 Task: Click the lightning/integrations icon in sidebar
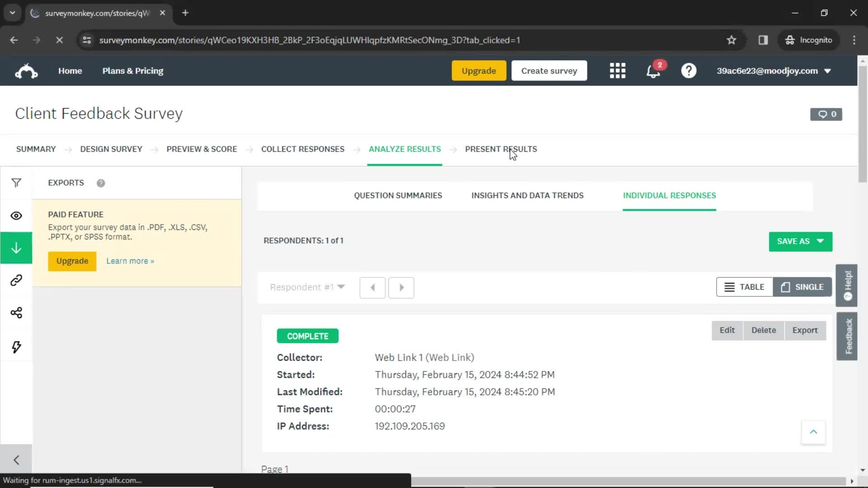click(x=16, y=346)
